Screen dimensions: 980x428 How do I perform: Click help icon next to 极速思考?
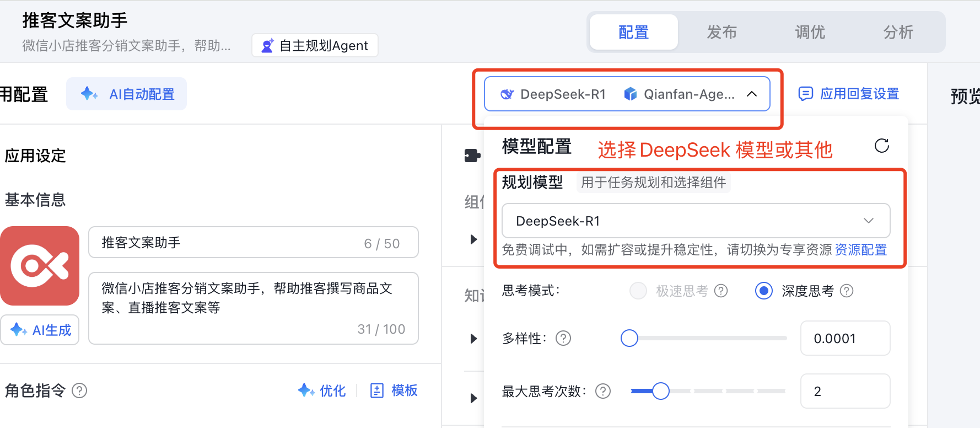point(721,291)
